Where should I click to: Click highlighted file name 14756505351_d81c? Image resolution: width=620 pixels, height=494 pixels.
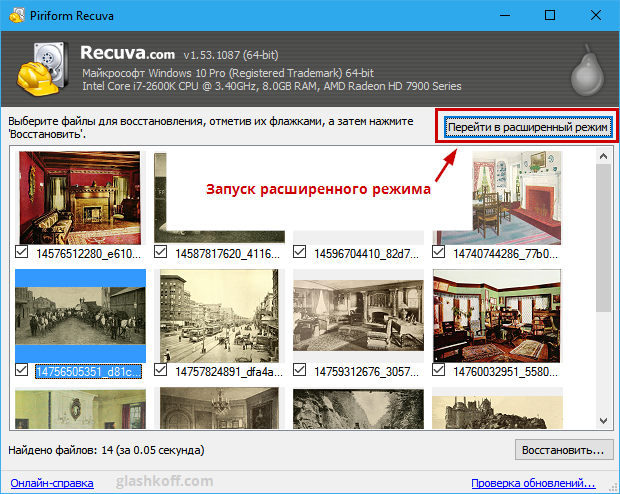pyautogui.click(x=88, y=372)
